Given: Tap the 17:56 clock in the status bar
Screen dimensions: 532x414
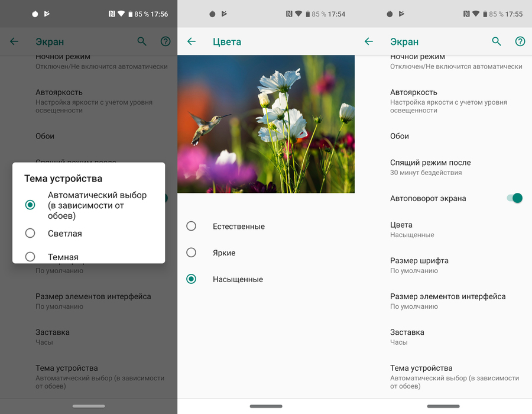Looking at the screenshot, I should 159,14.
